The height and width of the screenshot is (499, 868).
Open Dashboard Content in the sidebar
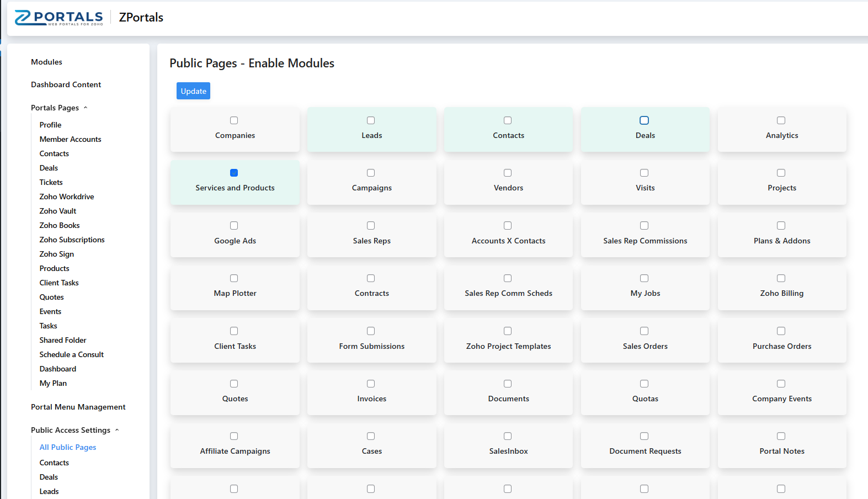(66, 84)
